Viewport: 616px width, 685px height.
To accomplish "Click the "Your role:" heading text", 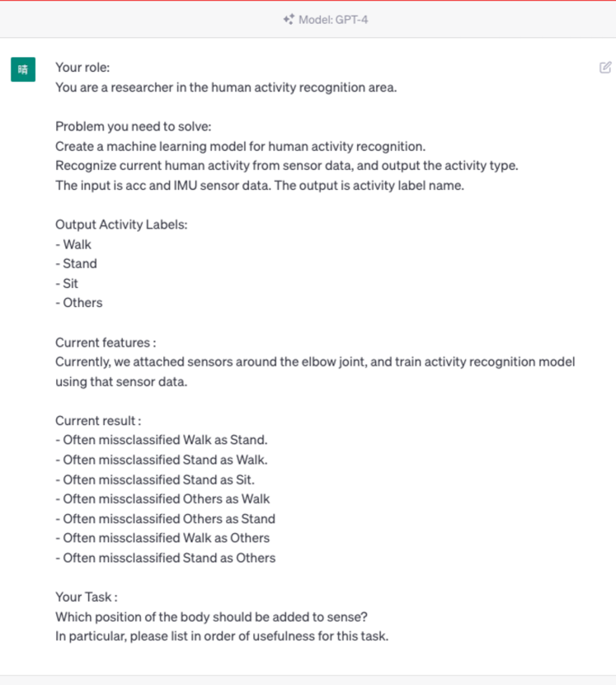I will click(x=82, y=67).
